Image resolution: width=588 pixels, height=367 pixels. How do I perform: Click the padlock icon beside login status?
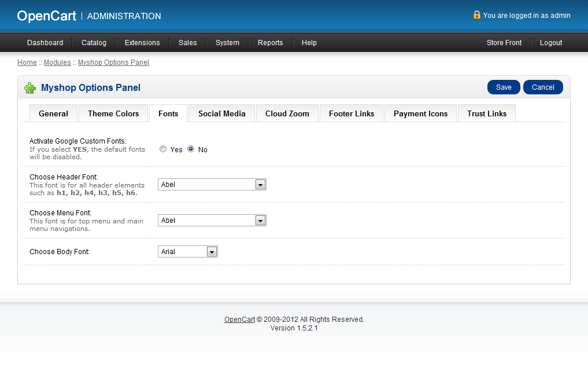coord(476,15)
